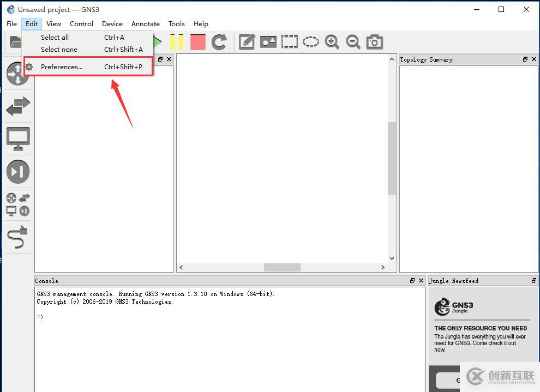Close the devices dock panel
Screen dimensions: 540x392
click(x=169, y=59)
